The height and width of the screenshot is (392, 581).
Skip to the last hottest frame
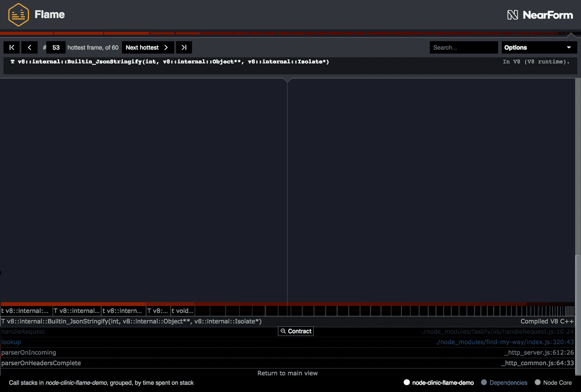[184, 47]
